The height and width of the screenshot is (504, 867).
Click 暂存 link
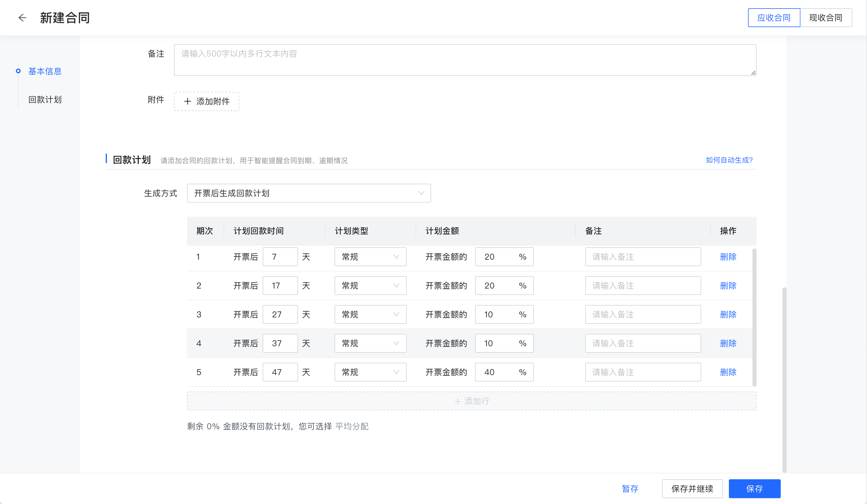tap(630, 488)
